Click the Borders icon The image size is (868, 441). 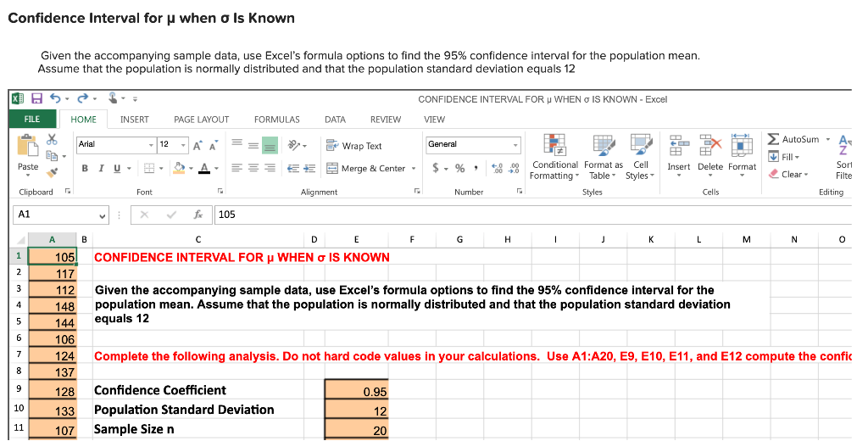[149, 168]
